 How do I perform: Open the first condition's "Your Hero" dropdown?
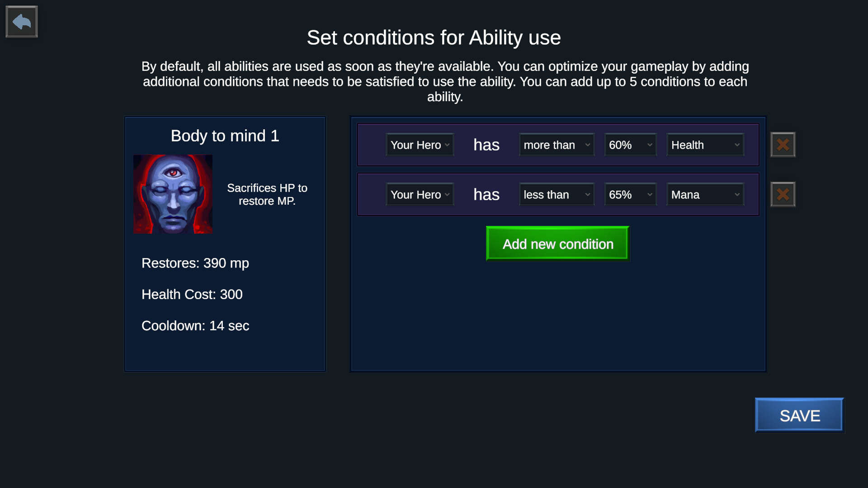pyautogui.click(x=420, y=145)
